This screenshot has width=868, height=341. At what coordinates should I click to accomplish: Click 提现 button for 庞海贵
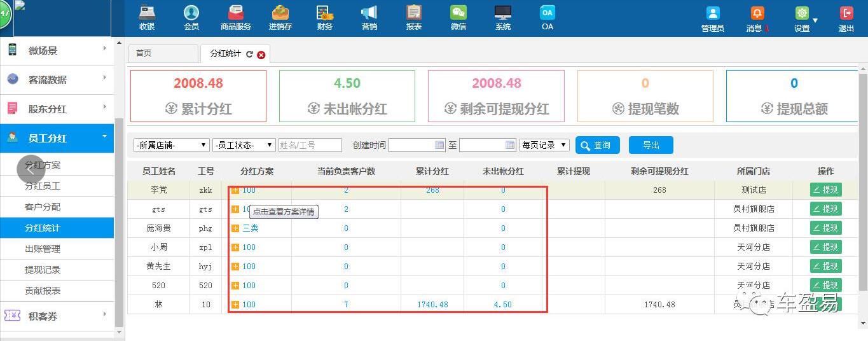click(825, 228)
